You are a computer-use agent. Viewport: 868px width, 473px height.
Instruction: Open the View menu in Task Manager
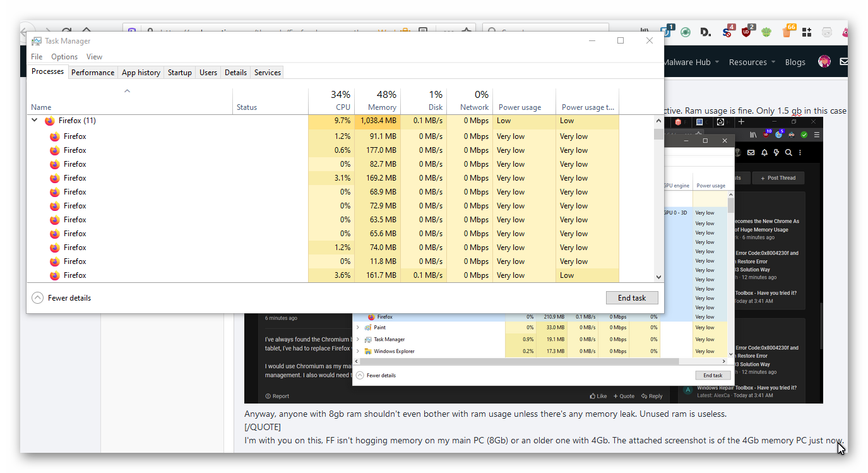[x=94, y=57]
